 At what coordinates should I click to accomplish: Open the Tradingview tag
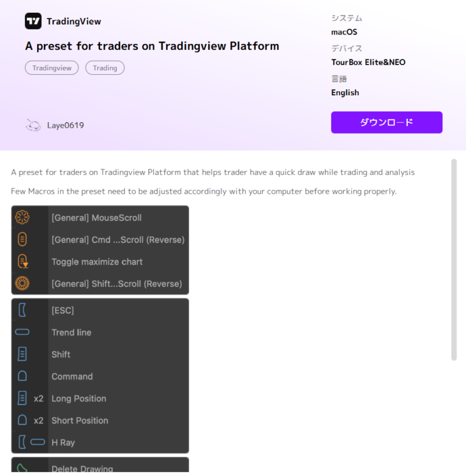coord(52,68)
